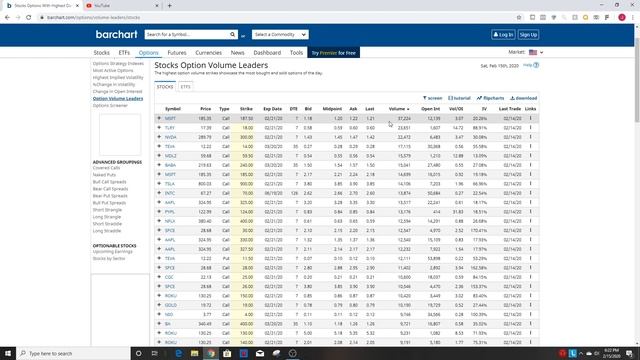Sort table by Open Int column
The image size is (640, 360).
(x=431, y=109)
